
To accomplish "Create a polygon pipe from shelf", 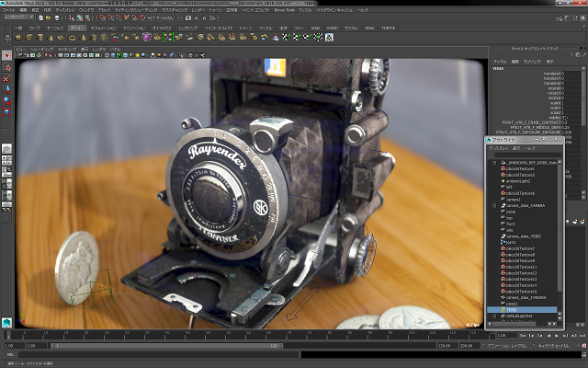I will click(x=94, y=37).
